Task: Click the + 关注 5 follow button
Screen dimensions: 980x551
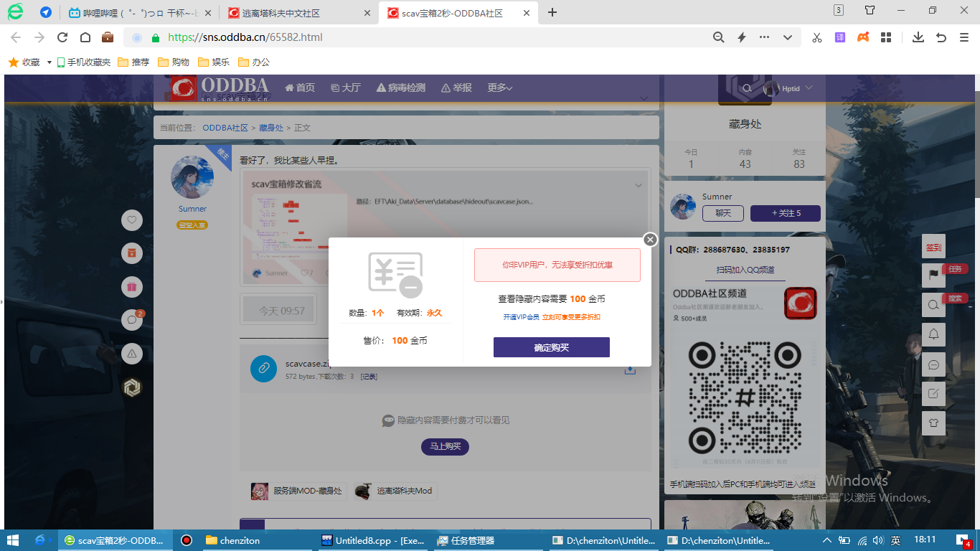Action: (785, 213)
